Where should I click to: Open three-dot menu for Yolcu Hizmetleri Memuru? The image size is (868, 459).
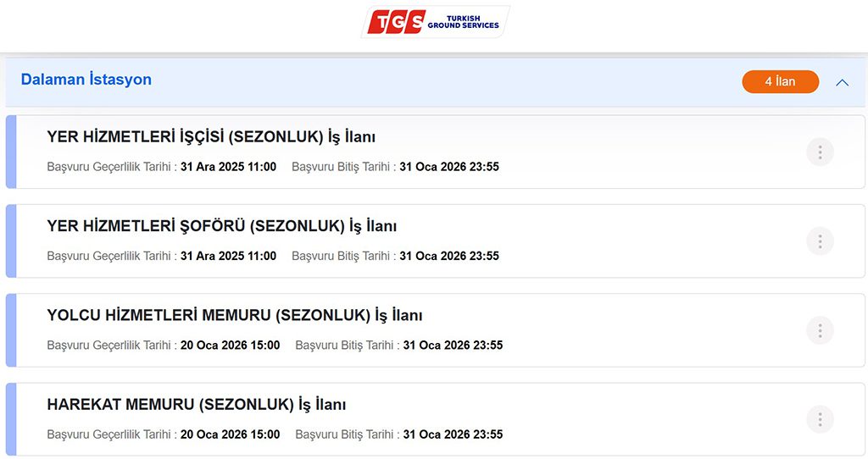tap(820, 330)
